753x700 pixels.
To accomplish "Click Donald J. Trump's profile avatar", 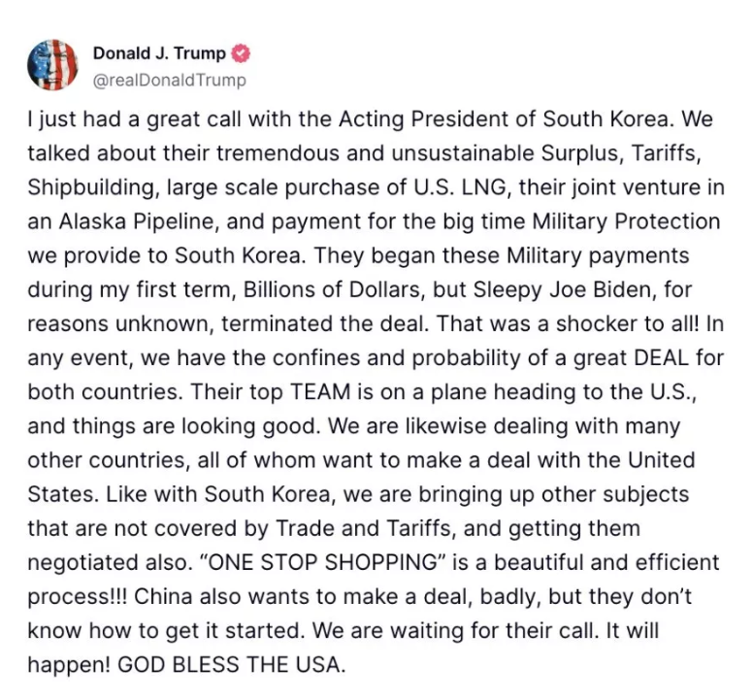I will coord(52,66).
